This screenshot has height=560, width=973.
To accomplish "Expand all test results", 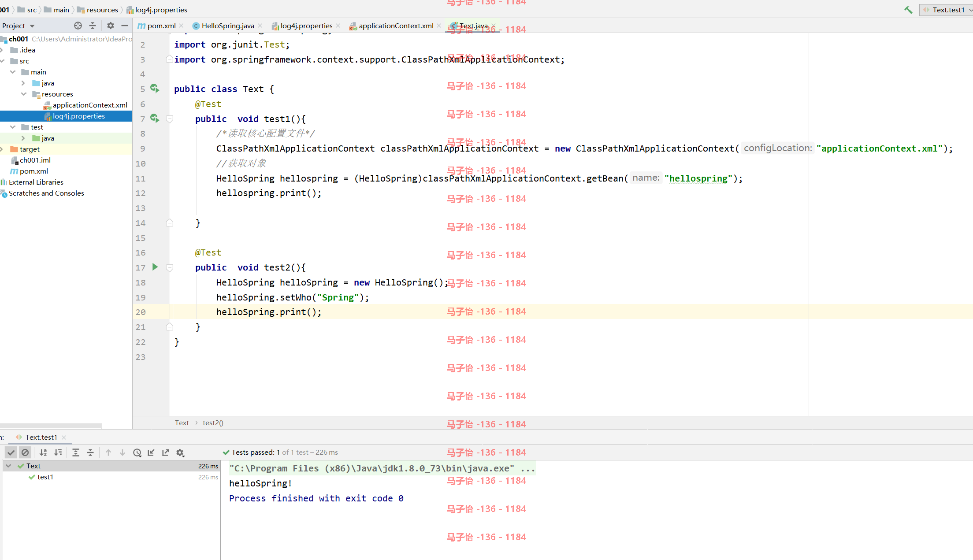I will [76, 452].
